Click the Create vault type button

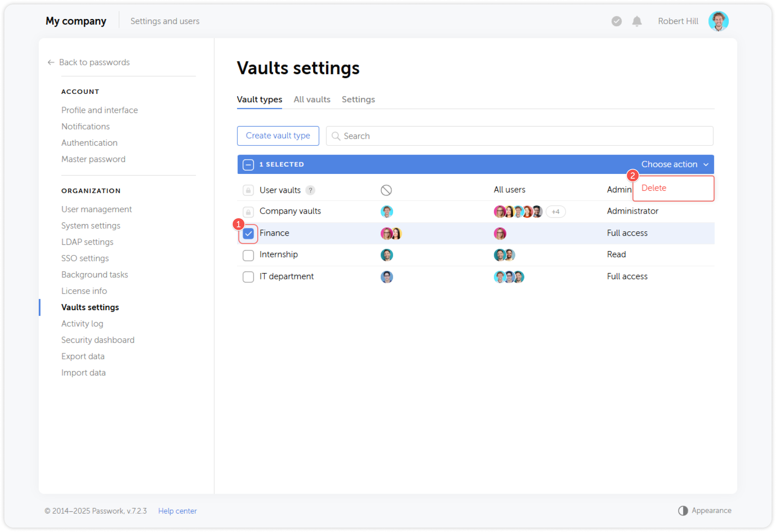(x=278, y=136)
